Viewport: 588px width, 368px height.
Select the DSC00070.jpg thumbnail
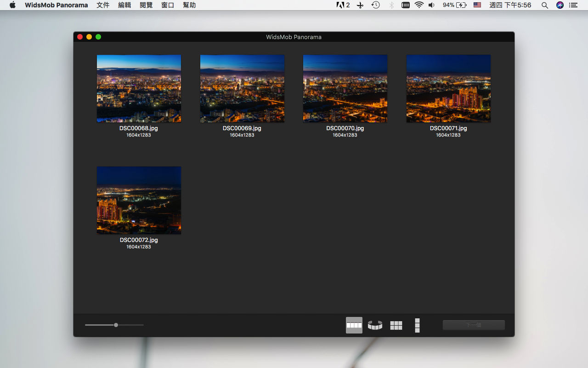tap(345, 88)
